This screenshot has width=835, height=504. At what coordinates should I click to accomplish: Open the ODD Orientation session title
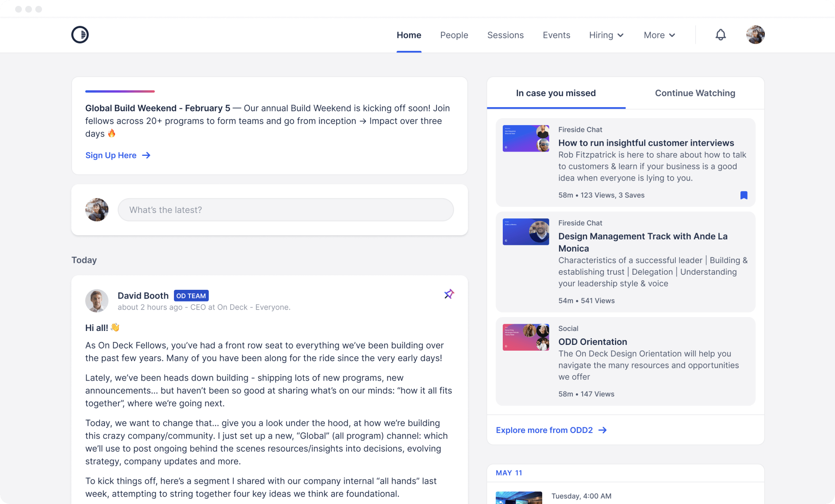pos(592,342)
